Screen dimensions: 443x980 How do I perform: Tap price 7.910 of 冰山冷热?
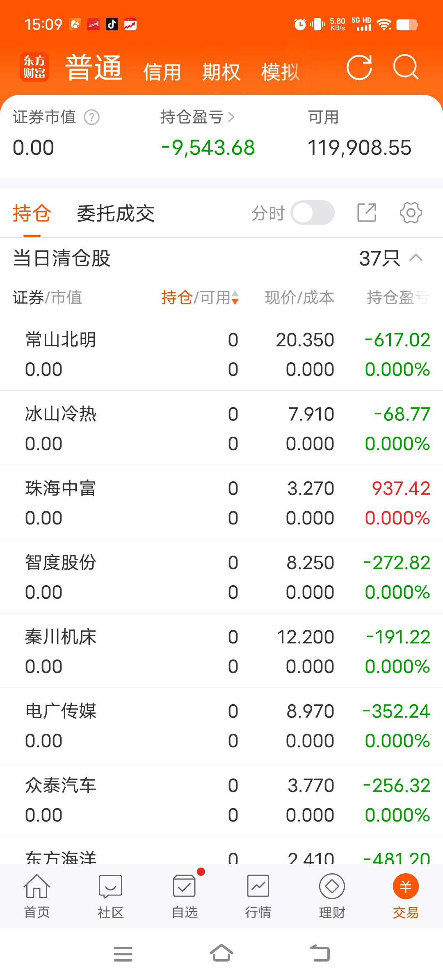click(311, 414)
